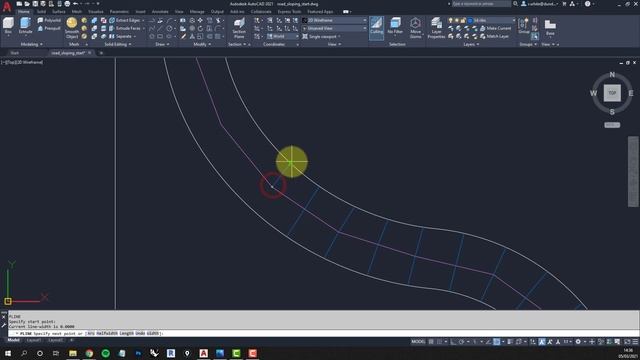Expand the Modeling panel dropdown
Screen dimensions: 640x360
31,44
